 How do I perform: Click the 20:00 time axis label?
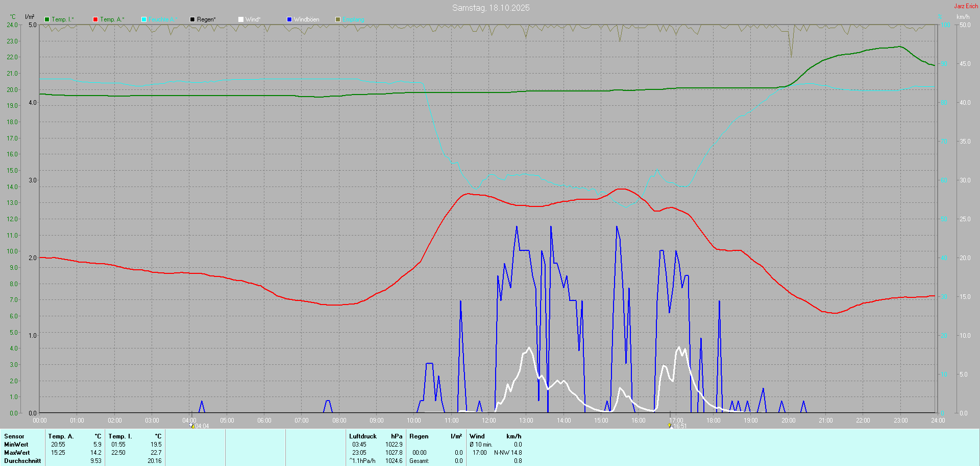click(x=788, y=421)
